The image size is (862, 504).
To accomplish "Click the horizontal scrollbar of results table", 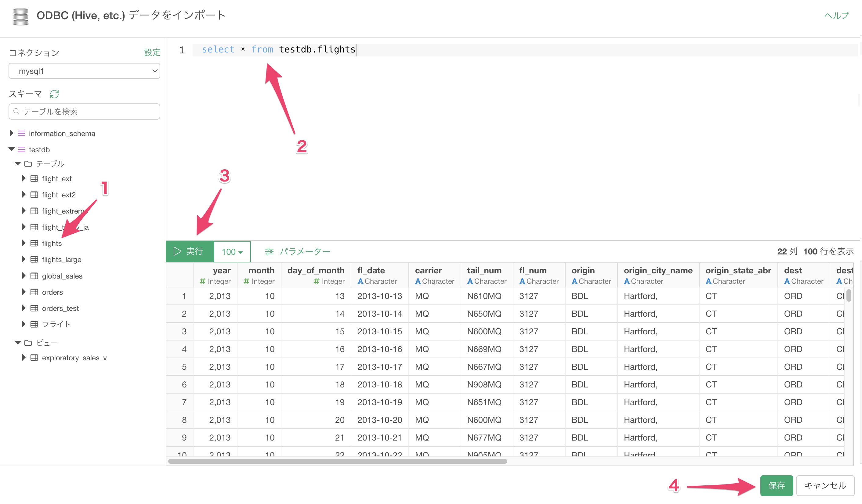I will click(337, 461).
